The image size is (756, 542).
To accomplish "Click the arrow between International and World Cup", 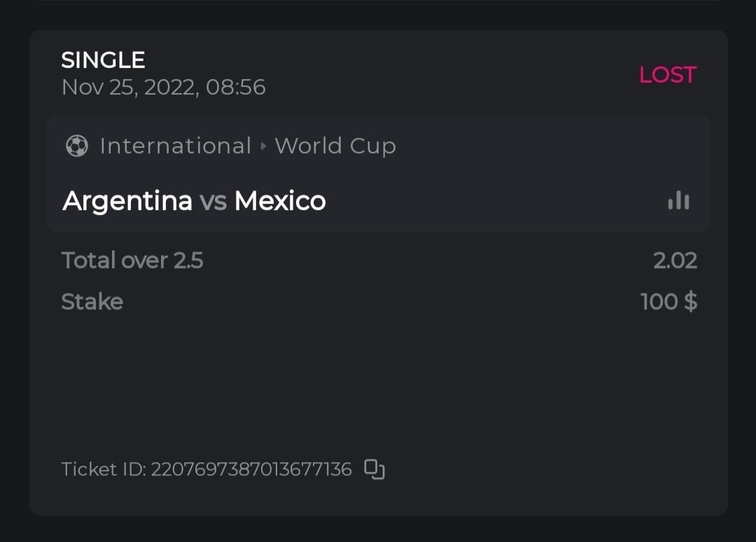I will pyautogui.click(x=263, y=146).
